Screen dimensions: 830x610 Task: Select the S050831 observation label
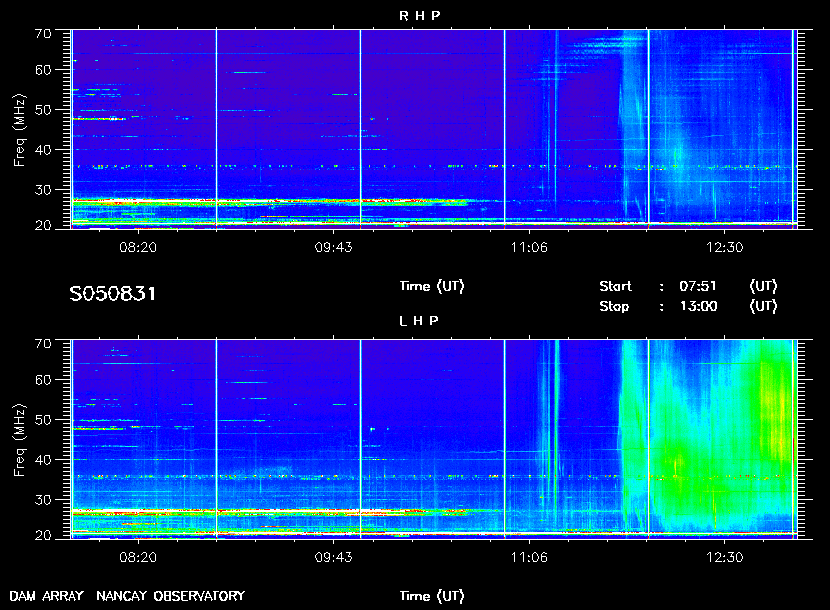113,294
